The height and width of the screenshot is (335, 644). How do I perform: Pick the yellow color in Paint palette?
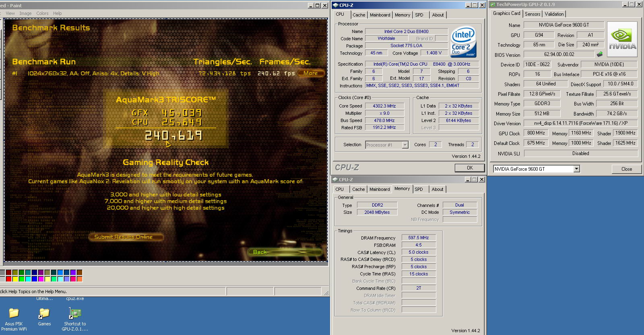coord(15,279)
